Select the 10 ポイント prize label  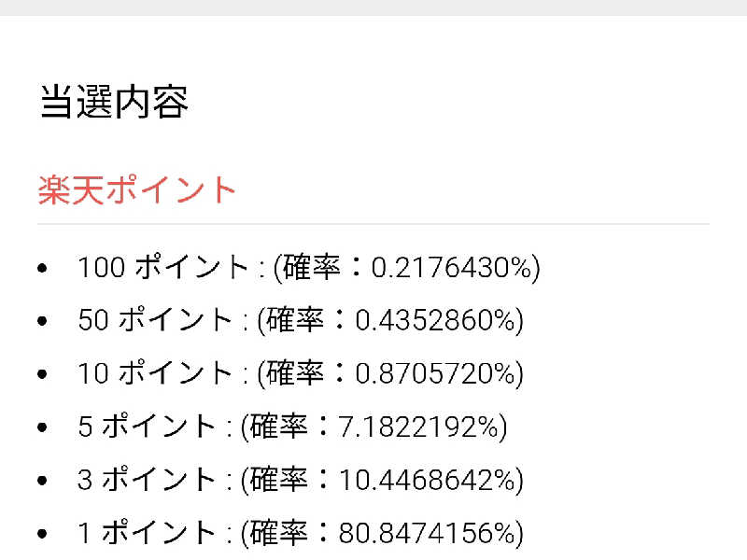click(155, 374)
